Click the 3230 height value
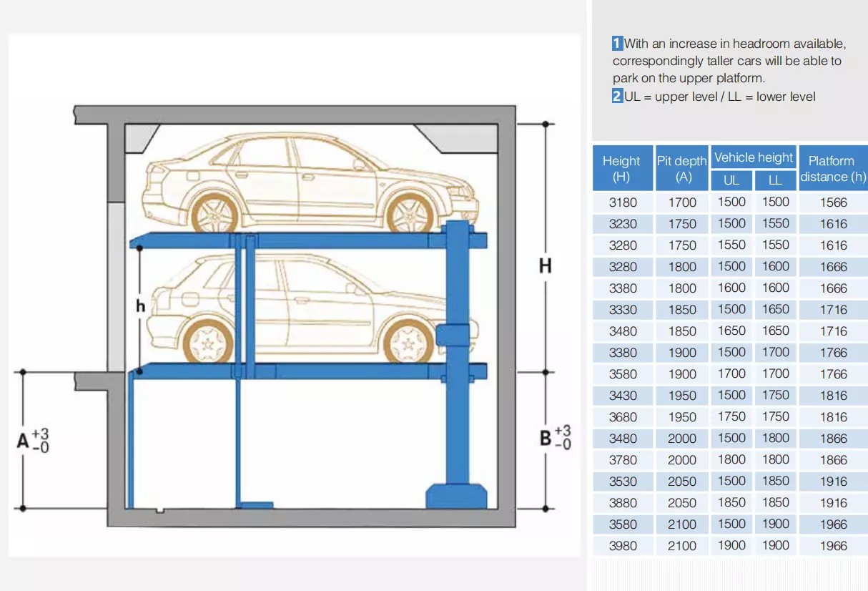The width and height of the screenshot is (868, 591). point(622,224)
